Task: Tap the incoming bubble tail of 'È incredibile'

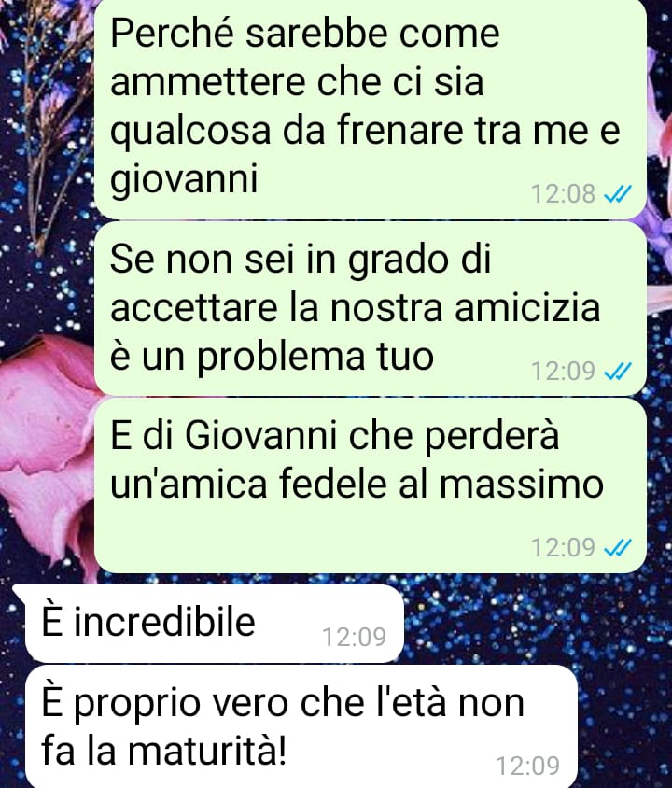Action: click(x=21, y=592)
